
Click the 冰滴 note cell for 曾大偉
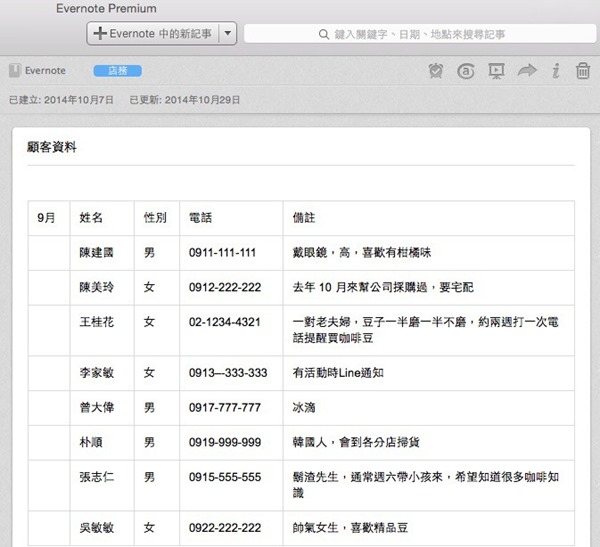tap(304, 407)
